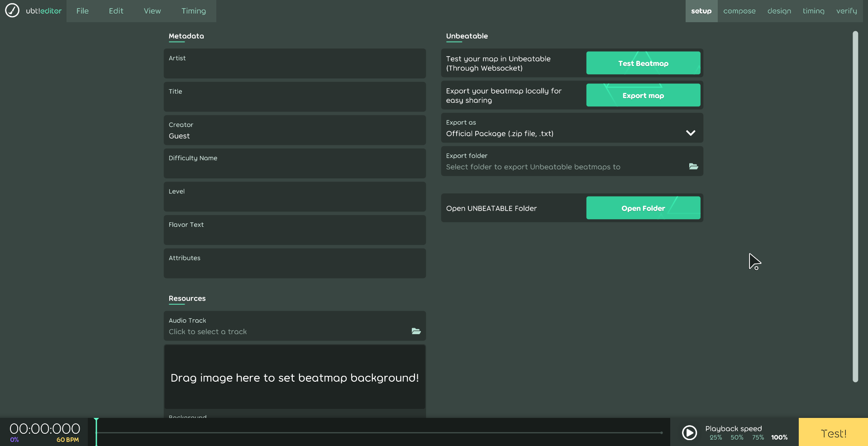The width and height of the screenshot is (868, 446).
Task: Click the Test Beatmap button
Action: pos(643,63)
